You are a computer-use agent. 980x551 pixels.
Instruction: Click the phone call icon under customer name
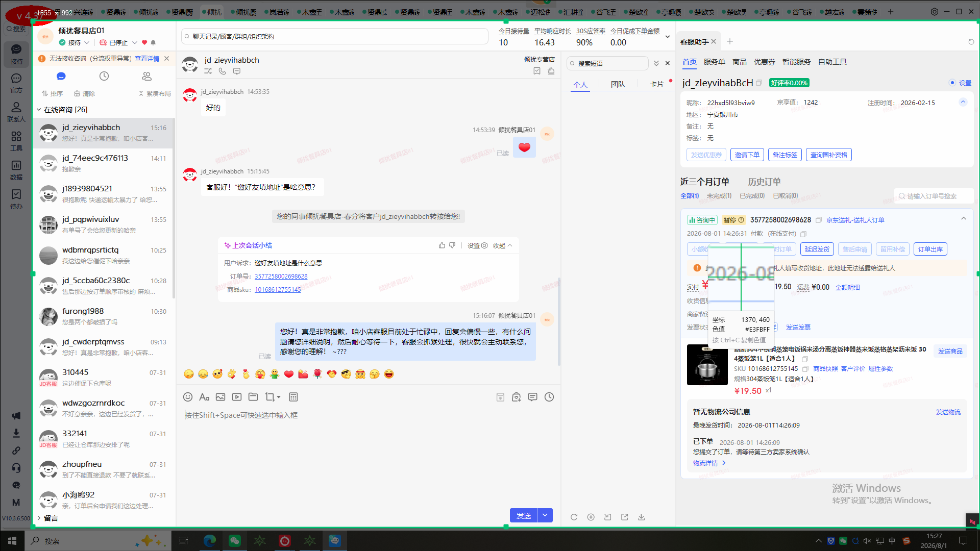pyautogui.click(x=223, y=71)
